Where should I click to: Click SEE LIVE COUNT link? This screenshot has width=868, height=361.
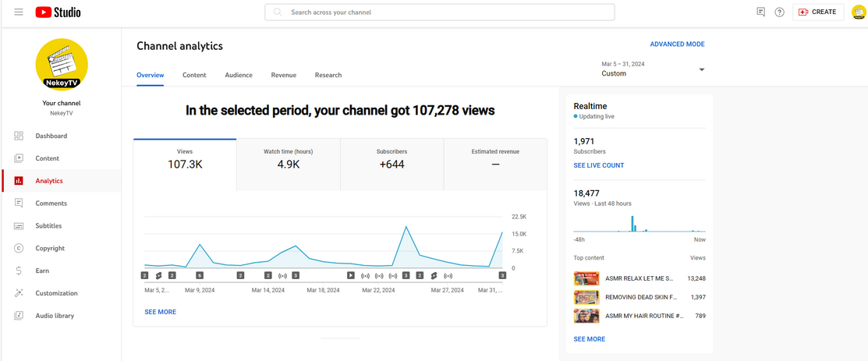pyautogui.click(x=599, y=165)
